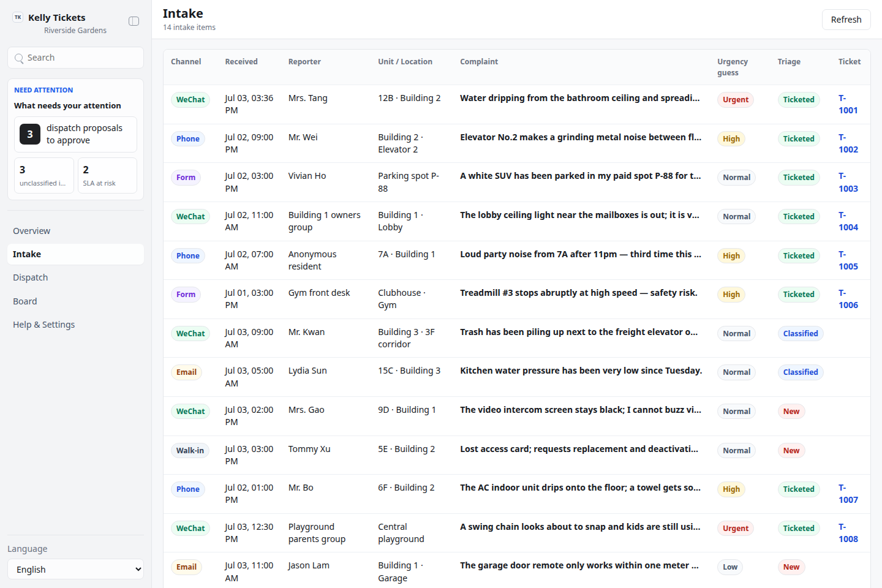Open the white SUV parking complaint

[580, 176]
